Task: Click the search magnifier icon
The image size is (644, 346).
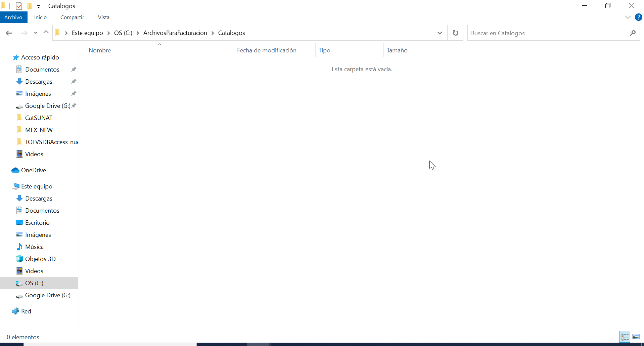Action: (633, 33)
